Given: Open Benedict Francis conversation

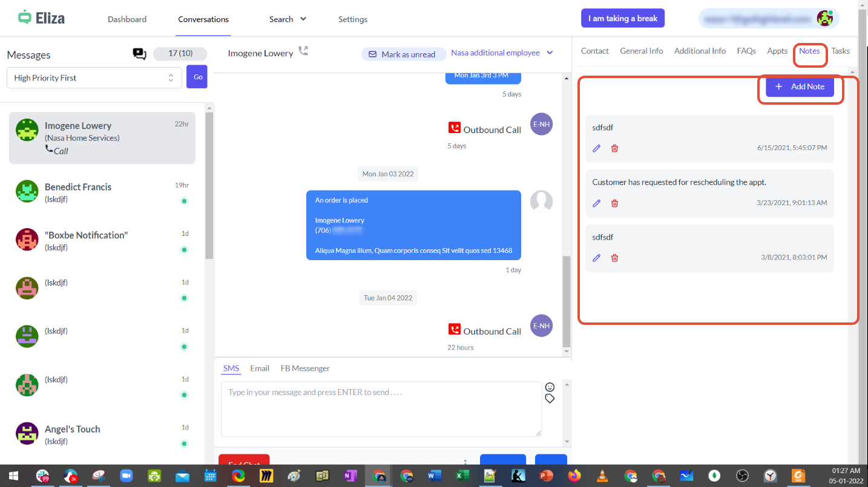Looking at the screenshot, I should click(x=102, y=192).
